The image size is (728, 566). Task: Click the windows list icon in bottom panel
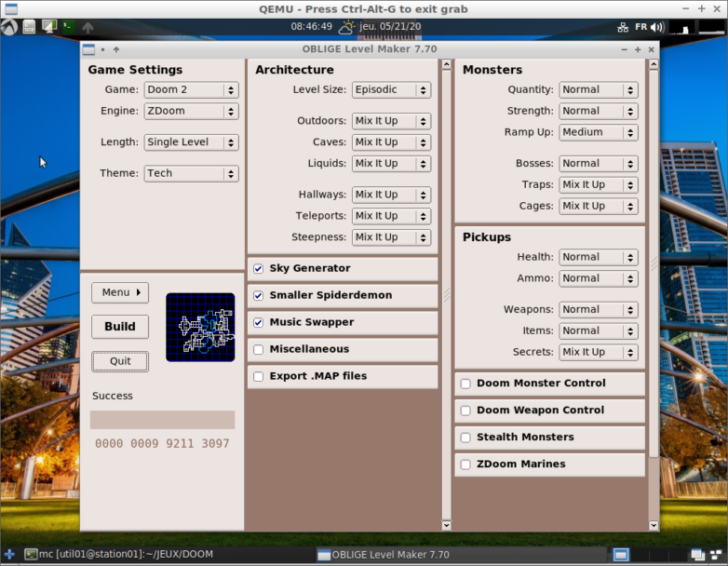point(697,555)
